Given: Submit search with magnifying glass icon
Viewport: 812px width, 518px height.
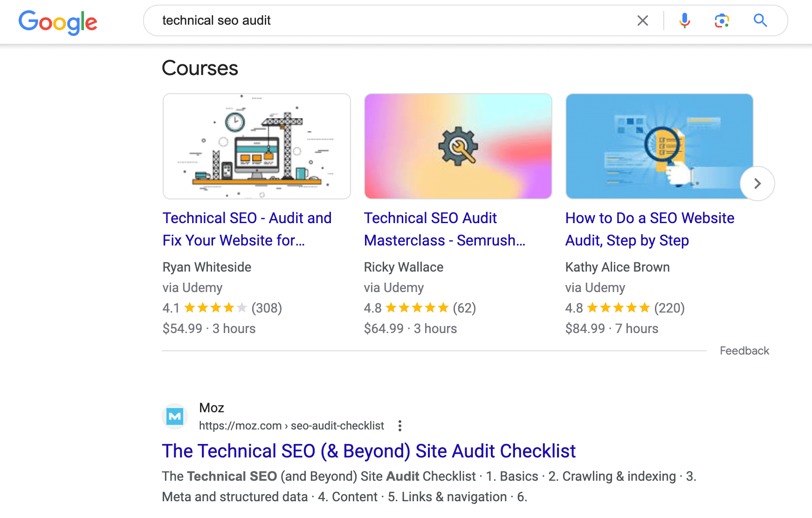Looking at the screenshot, I should pyautogui.click(x=760, y=20).
